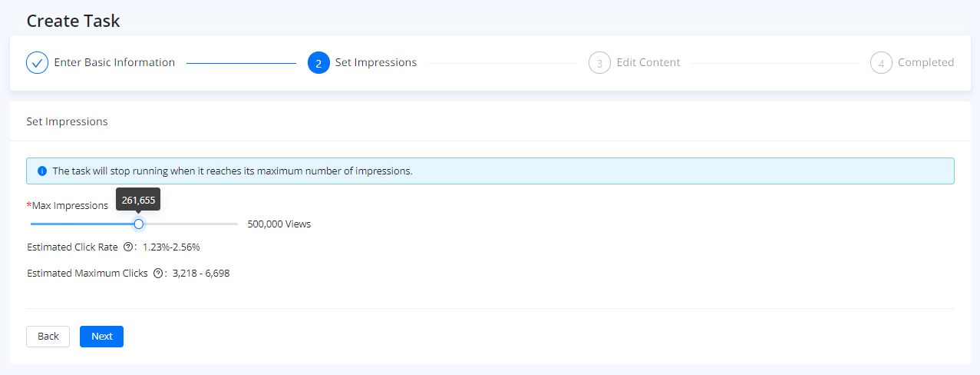The height and width of the screenshot is (375, 980).
Task: Go to Enter Basic Information step
Action: pyautogui.click(x=114, y=62)
